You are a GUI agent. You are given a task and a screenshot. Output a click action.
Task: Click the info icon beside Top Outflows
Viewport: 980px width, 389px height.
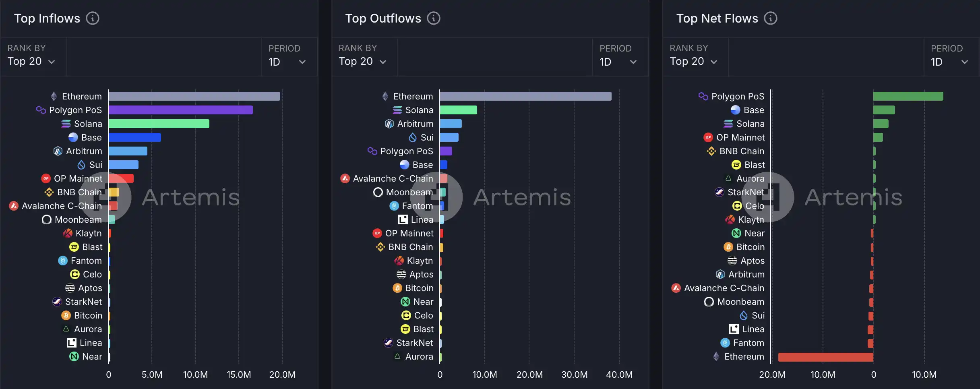pyautogui.click(x=434, y=19)
